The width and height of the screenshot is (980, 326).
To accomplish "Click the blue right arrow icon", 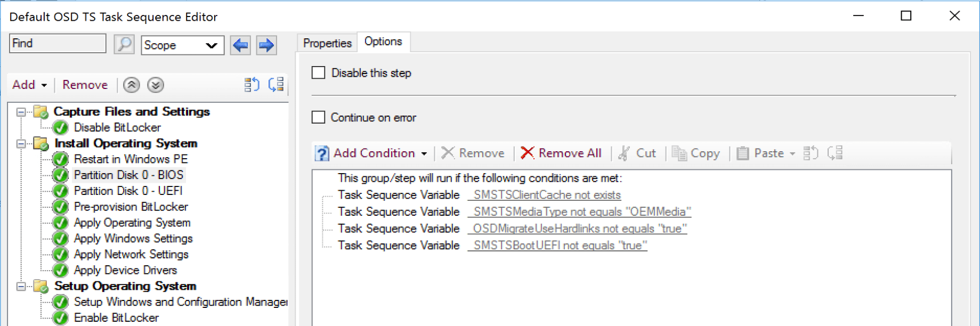I will (x=266, y=45).
